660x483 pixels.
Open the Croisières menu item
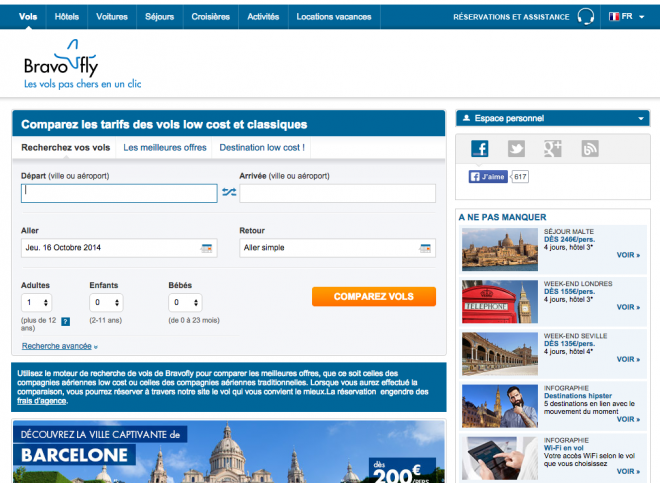click(210, 17)
